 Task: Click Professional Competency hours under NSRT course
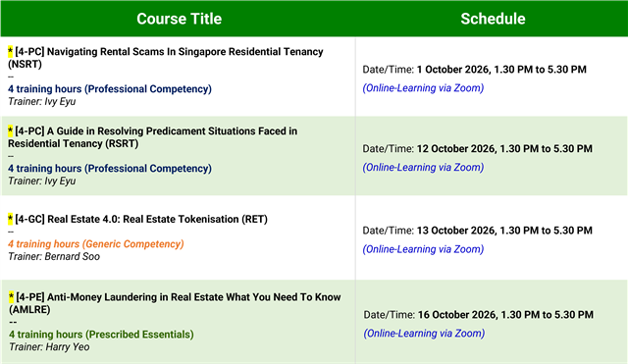(x=110, y=89)
